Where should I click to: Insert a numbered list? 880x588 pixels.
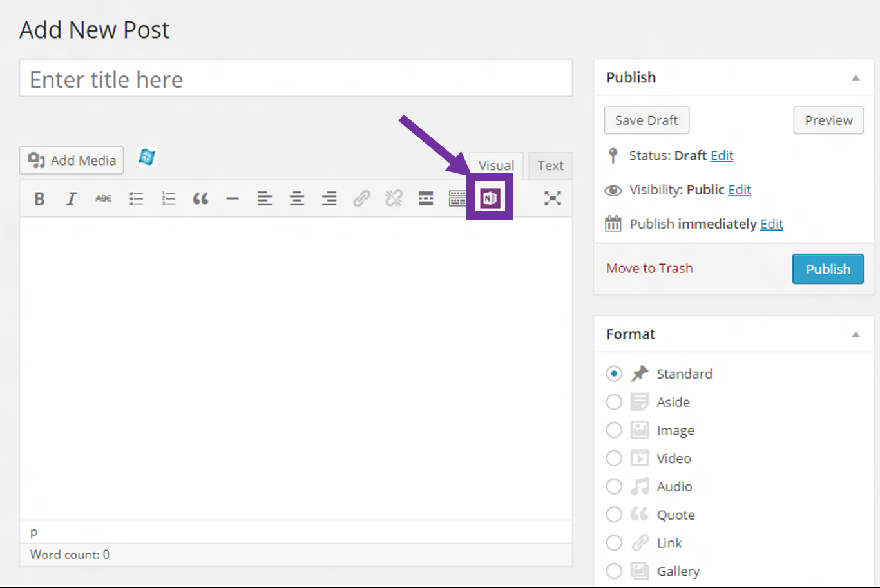pyautogui.click(x=168, y=199)
